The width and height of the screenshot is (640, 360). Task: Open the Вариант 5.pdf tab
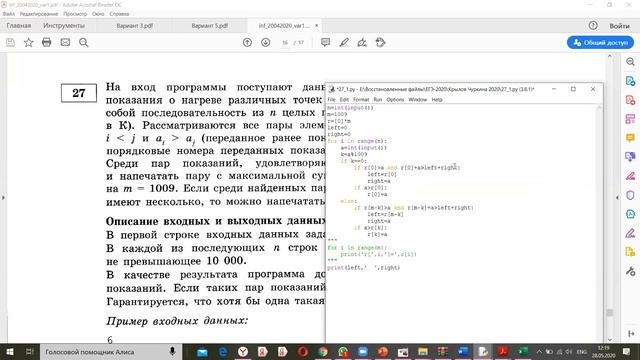point(210,26)
